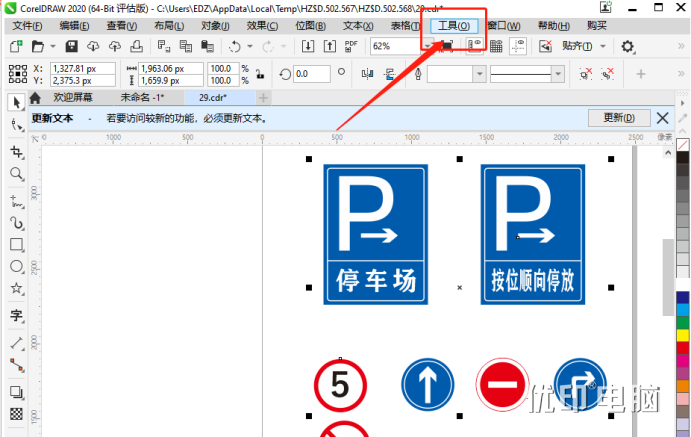Image resolution: width=691 pixels, height=437 pixels.
Task: Click the Open folder icon
Action: click(38, 46)
